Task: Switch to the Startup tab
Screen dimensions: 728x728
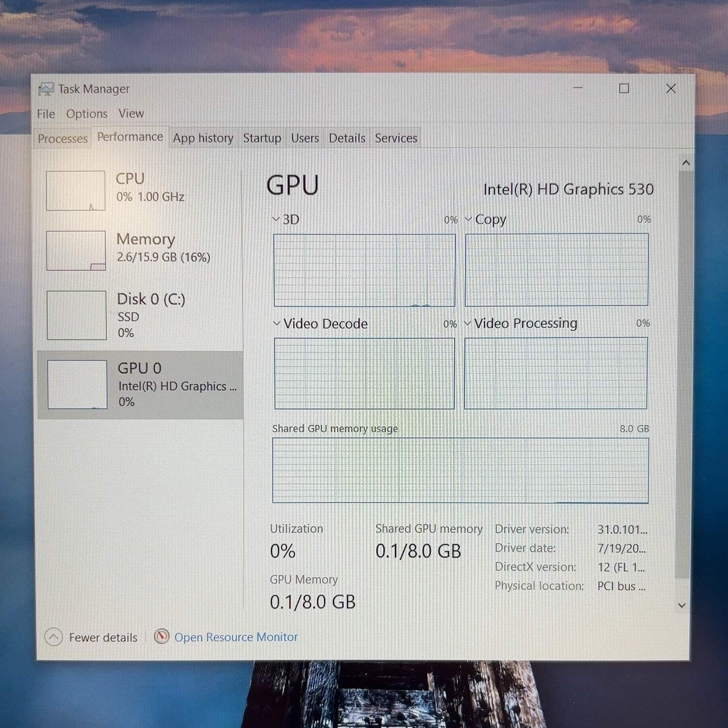Action: [x=262, y=138]
